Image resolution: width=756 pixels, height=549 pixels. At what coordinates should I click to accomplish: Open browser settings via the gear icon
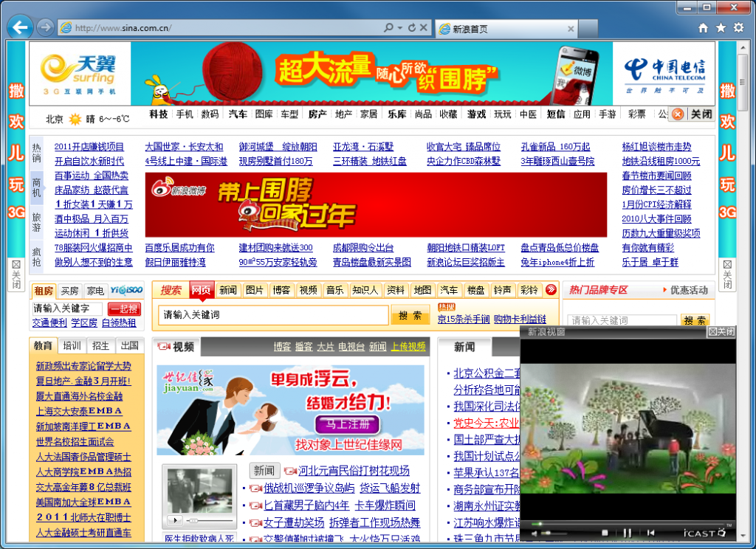click(x=739, y=27)
